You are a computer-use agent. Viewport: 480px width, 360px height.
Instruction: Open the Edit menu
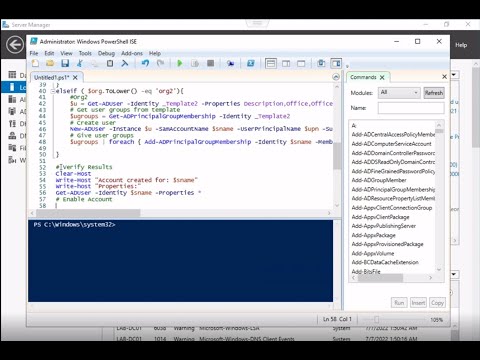tap(49, 53)
